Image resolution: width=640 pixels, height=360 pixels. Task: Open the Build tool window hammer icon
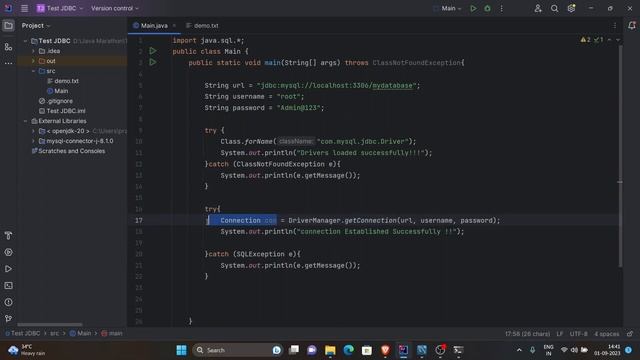click(x=8, y=236)
